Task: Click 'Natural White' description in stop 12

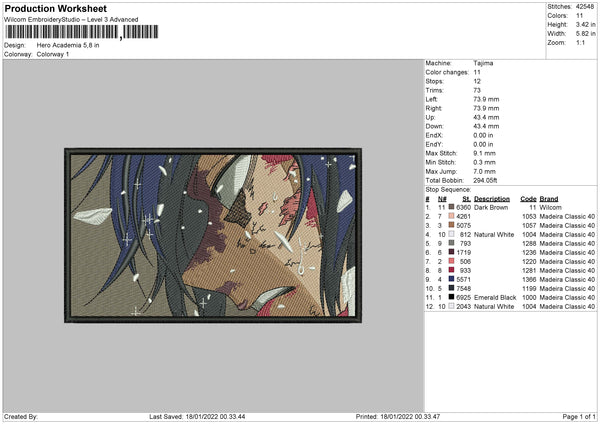Action: pyautogui.click(x=494, y=307)
